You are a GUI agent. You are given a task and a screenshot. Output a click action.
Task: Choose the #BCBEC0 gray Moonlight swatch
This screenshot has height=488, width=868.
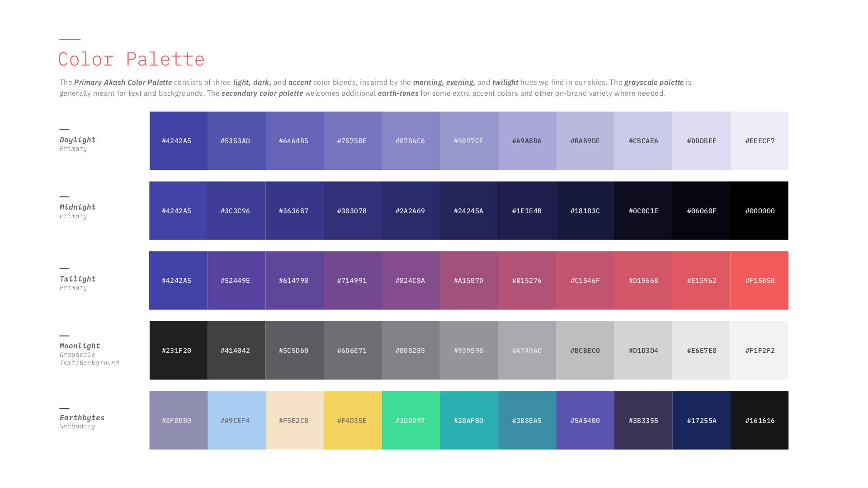click(585, 350)
